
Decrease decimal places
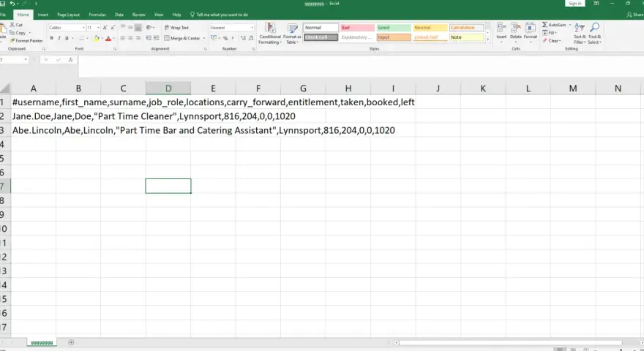pyautogui.click(x=251, y=38)
